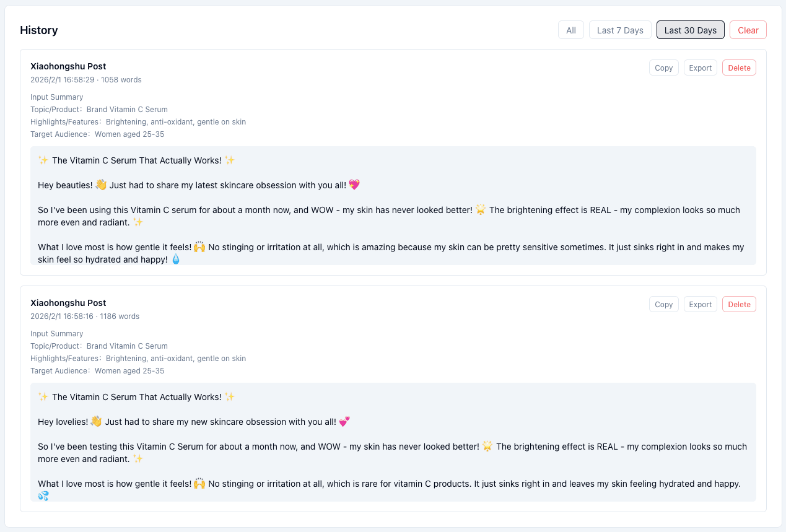Copy the 1058-word Xiaohongshu post
The image size is (786, 532).
[663, 68]
